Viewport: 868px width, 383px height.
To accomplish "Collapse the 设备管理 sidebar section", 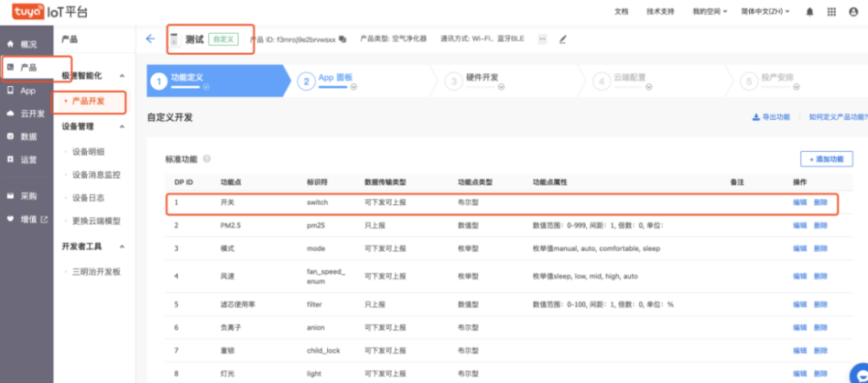I will click(x=122, y=127).
